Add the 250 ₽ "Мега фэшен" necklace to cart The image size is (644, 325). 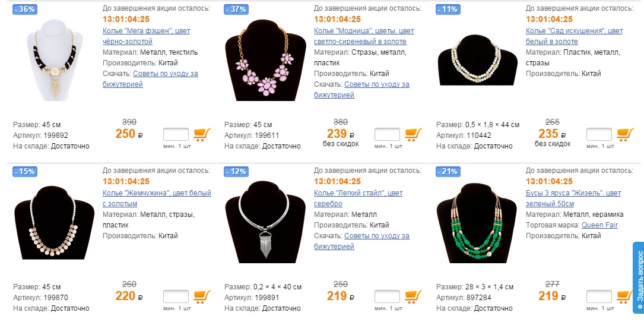[x=202, y=135]
